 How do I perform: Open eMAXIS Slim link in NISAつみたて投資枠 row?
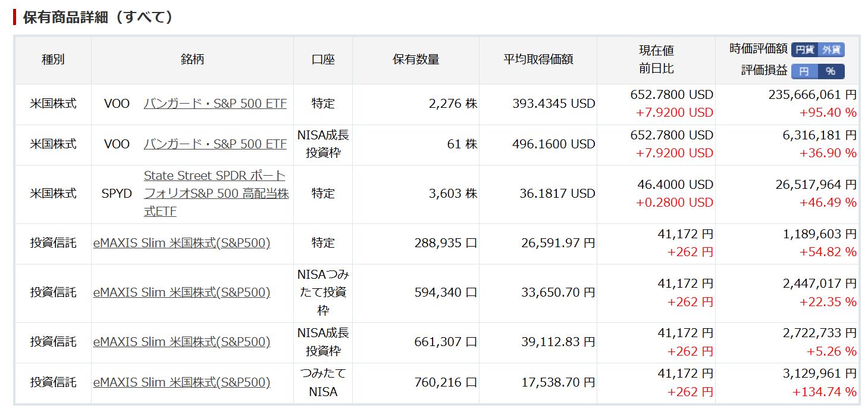tap(181, 292)
